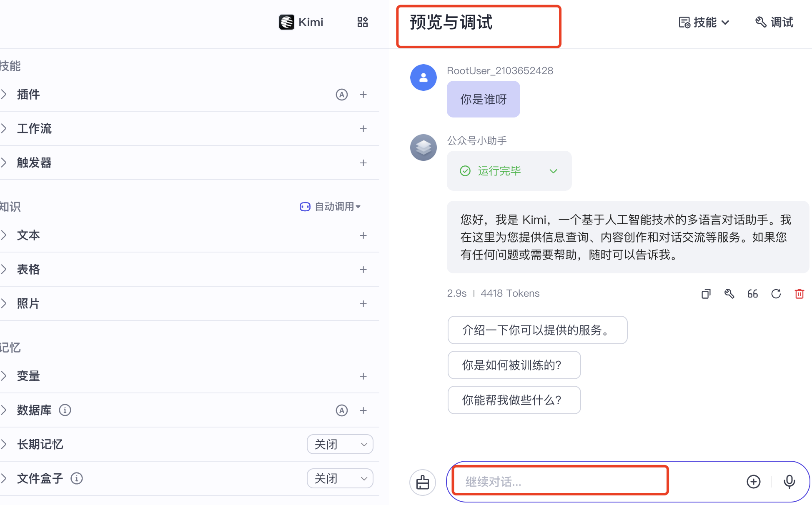Click the suggestion 你是如何被训练的?
The width and height of the screenshot is (812, 505).
tap(514, 365)
